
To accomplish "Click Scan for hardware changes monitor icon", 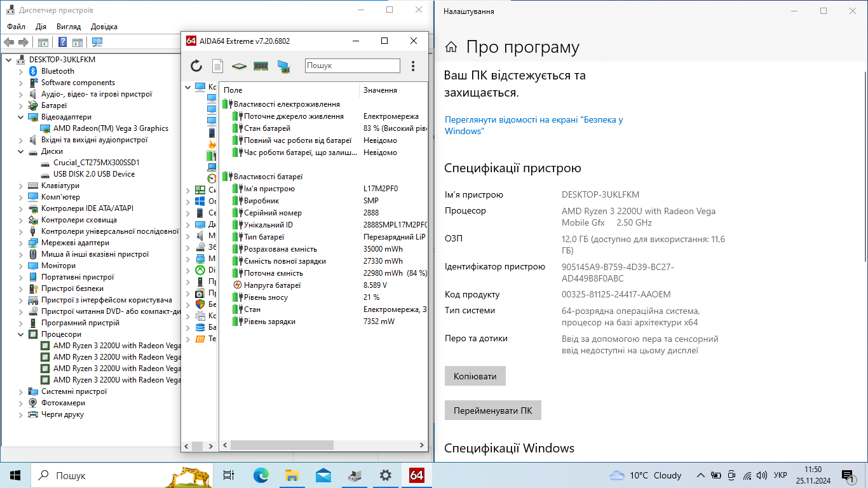I will pyautogui.click(x=97, y=43).
